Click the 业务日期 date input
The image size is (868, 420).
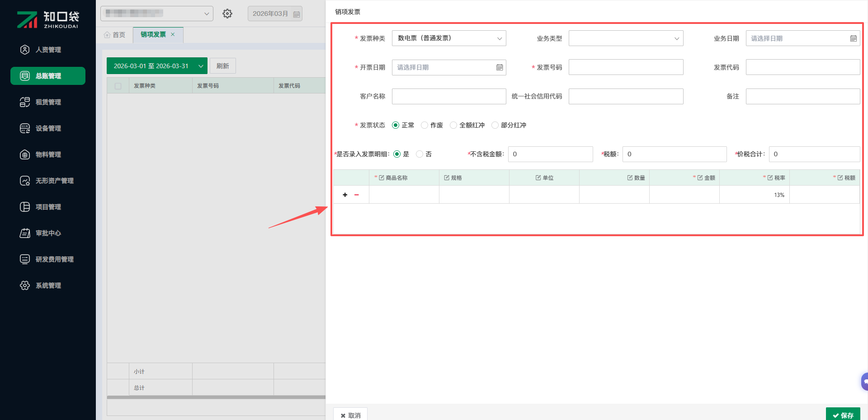click(x=803, y=38)
